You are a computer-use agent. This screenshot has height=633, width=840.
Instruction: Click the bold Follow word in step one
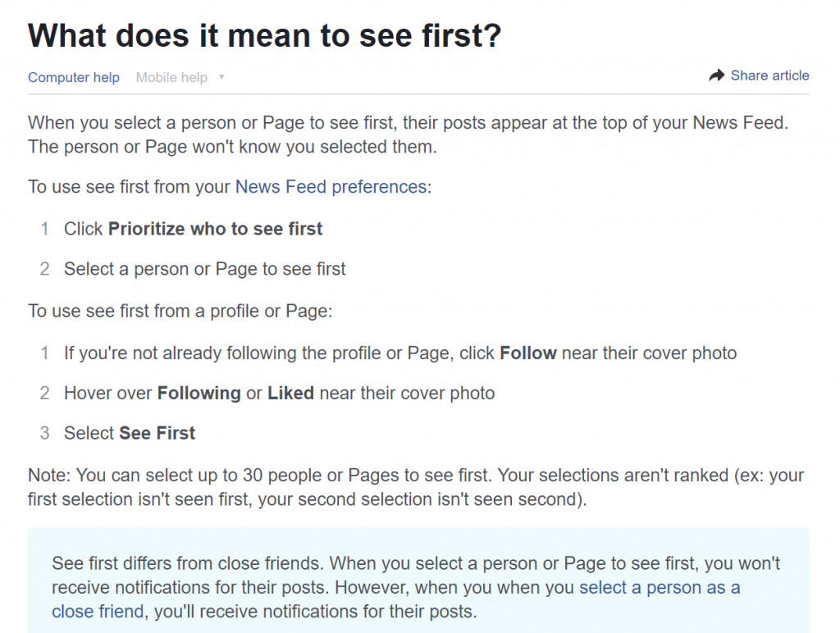(x=528, y=353)
